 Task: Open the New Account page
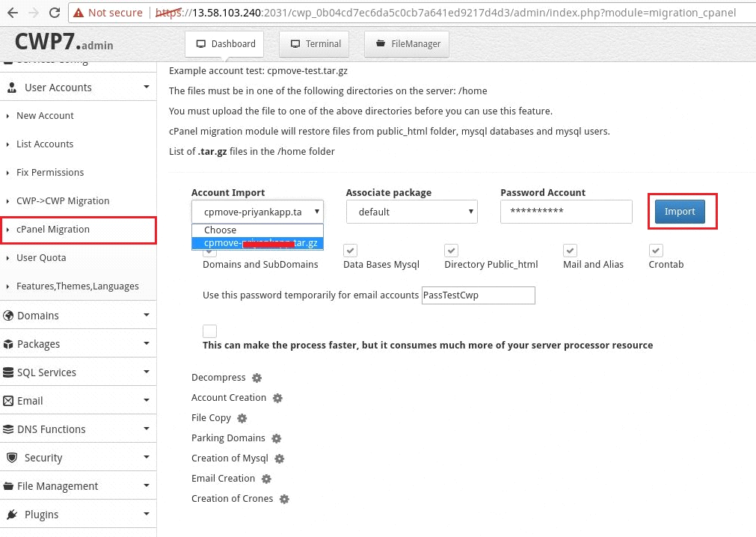point(46,115)
